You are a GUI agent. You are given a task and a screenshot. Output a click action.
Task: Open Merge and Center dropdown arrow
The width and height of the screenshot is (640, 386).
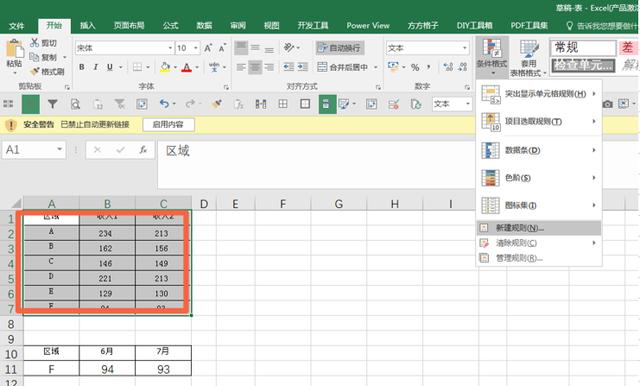pos(376,67)
